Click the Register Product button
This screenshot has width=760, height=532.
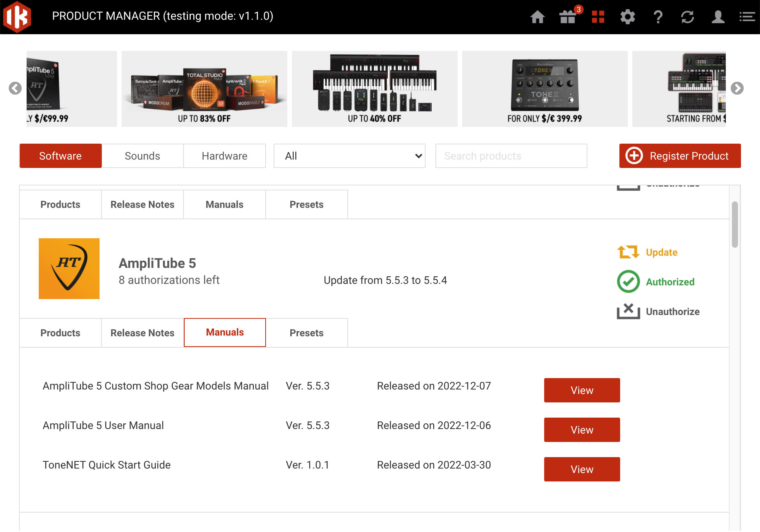click(680, 156)
